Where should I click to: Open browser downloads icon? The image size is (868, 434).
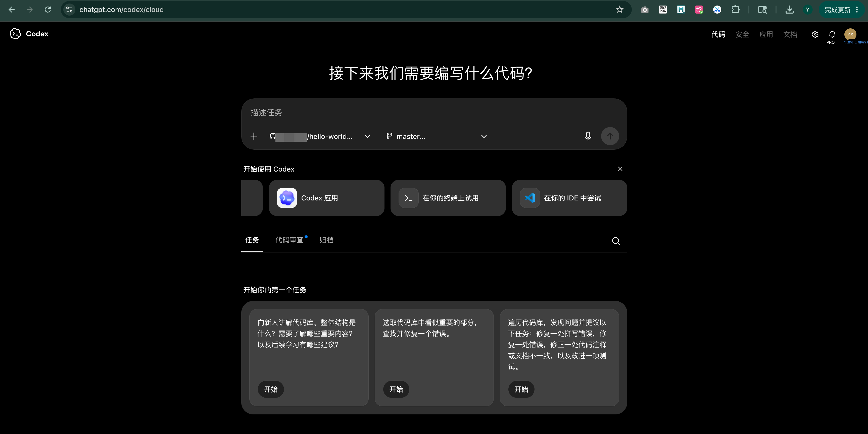(x=789, y=10)
